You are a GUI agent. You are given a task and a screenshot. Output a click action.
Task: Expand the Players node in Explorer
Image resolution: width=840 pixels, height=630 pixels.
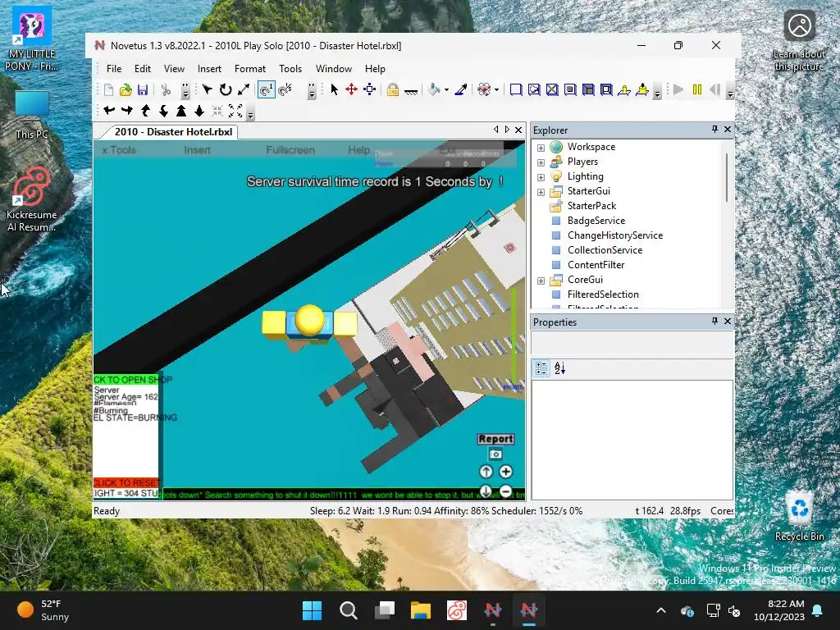541,162
